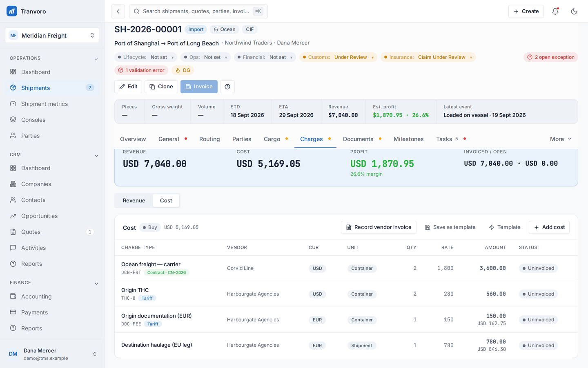This screenshot has width=588, height=368.
Task: Open Quotes under CRM
Action: [x=52, y=232]
